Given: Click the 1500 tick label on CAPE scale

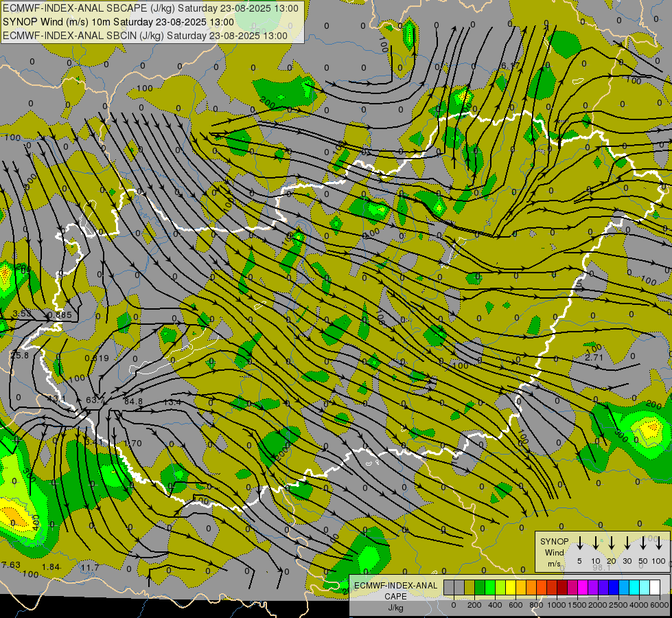Looking at the screenshot, I should 577,605.
